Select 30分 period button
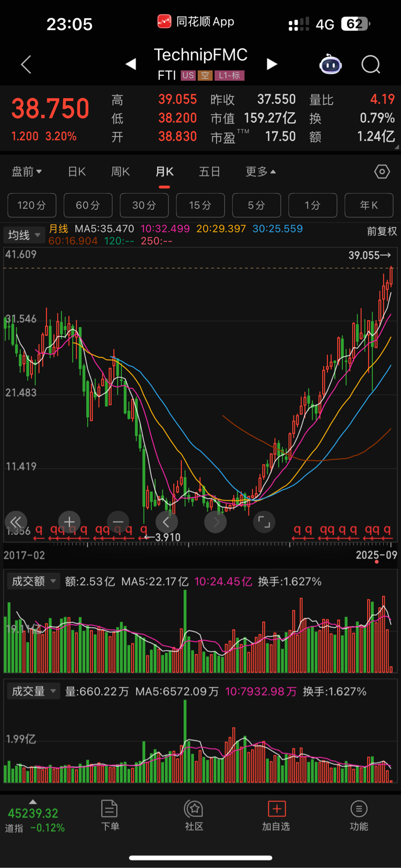The height and width of the screenshot is (868, 401). click(x=144, y=205)
